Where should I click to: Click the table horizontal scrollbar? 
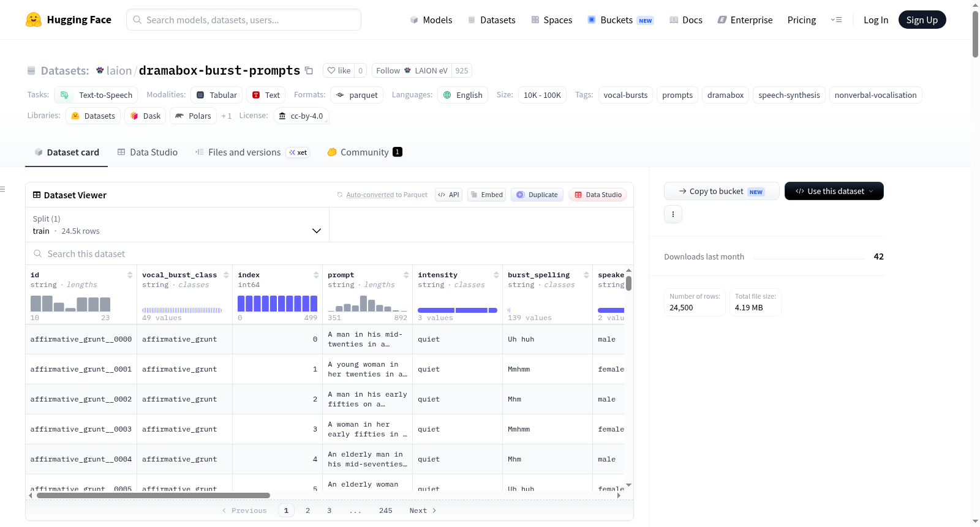coord(153,496)
